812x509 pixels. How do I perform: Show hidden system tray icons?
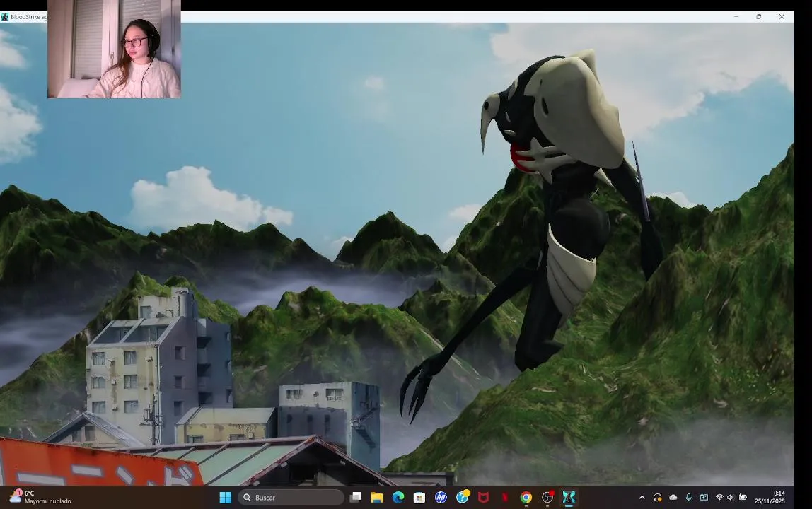pos(642,498)
